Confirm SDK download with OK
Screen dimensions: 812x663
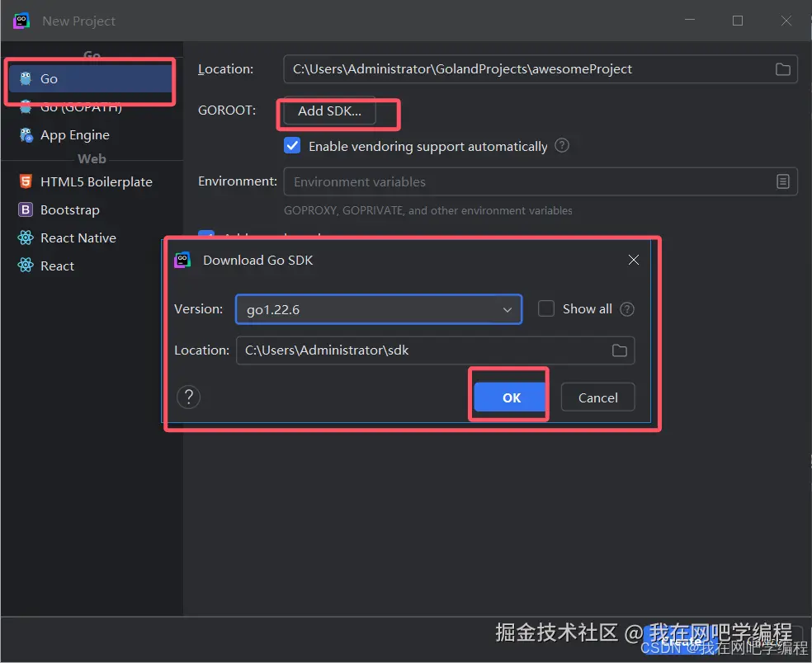click(x=511, y=397)
